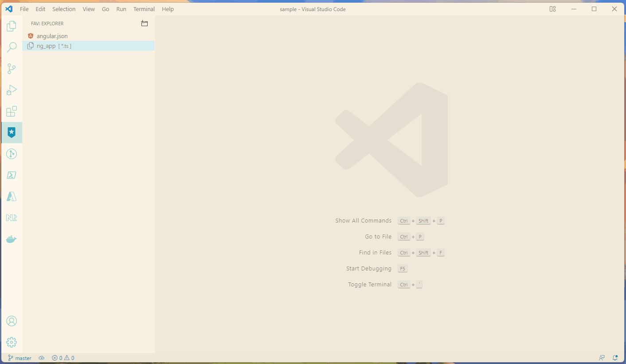Select the ng_app [*.ts] favorite

89,46
